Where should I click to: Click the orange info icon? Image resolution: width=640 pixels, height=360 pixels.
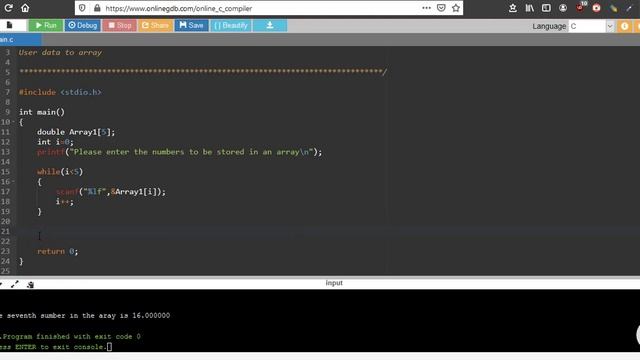(x=624, y=26)
